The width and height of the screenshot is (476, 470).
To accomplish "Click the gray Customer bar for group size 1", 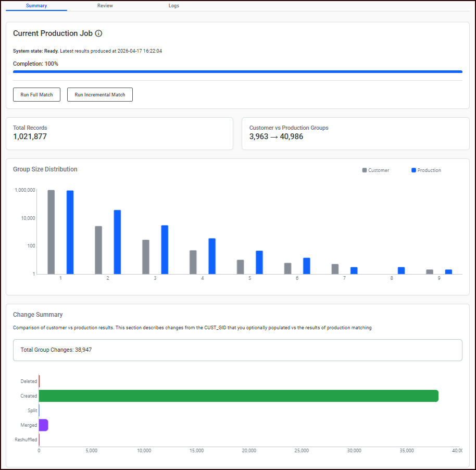I will click(x=52, y=232).
